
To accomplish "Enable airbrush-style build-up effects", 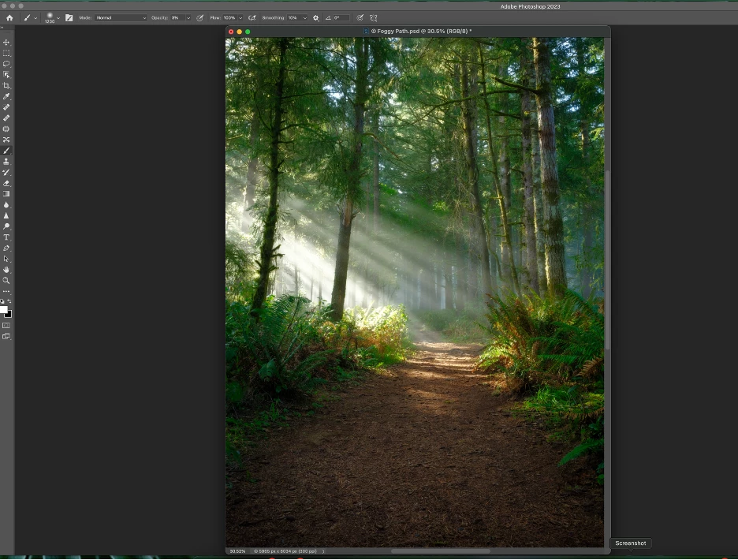I will pyautogui.click(x=252, y=18).
